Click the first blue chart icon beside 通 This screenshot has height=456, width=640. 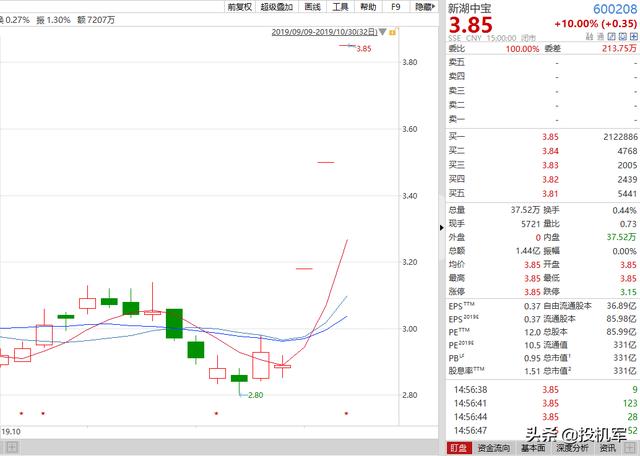611,37
